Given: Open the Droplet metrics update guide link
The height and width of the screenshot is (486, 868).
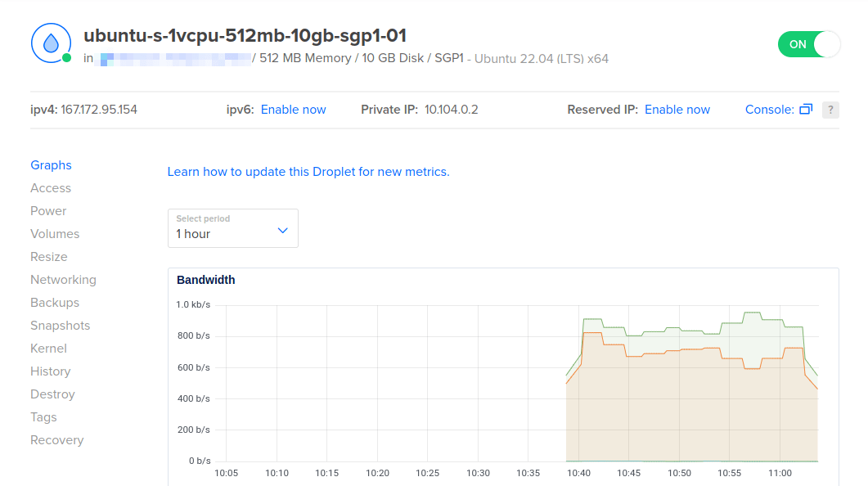Looking at the screenshot, I should coord(308,172).
